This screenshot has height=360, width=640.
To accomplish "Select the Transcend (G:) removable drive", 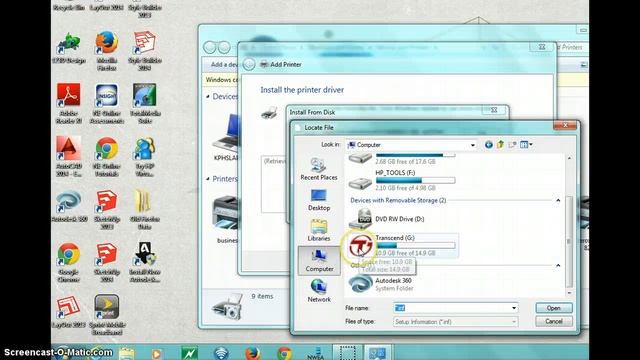I will [x=403, y=245].
